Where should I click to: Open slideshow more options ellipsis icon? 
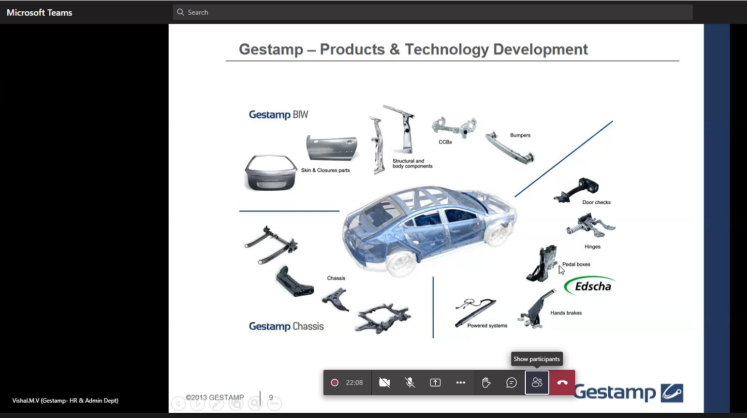click(274, 404)
